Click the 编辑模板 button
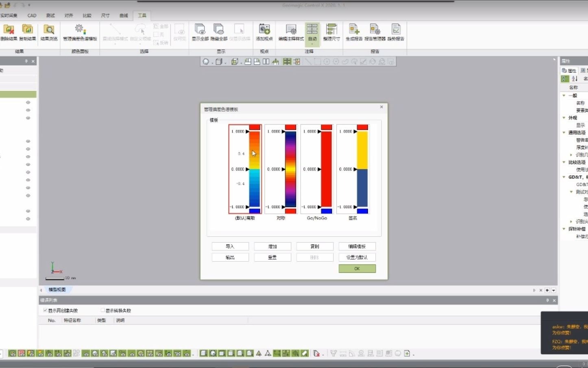The height and width of the screenshot is (368, 588). click(357, 246)
